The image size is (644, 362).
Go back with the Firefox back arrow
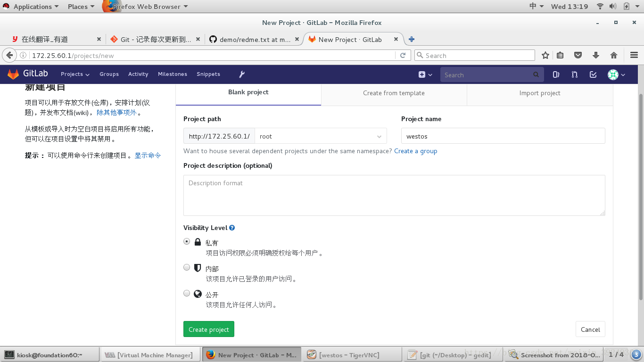[9, 55]
